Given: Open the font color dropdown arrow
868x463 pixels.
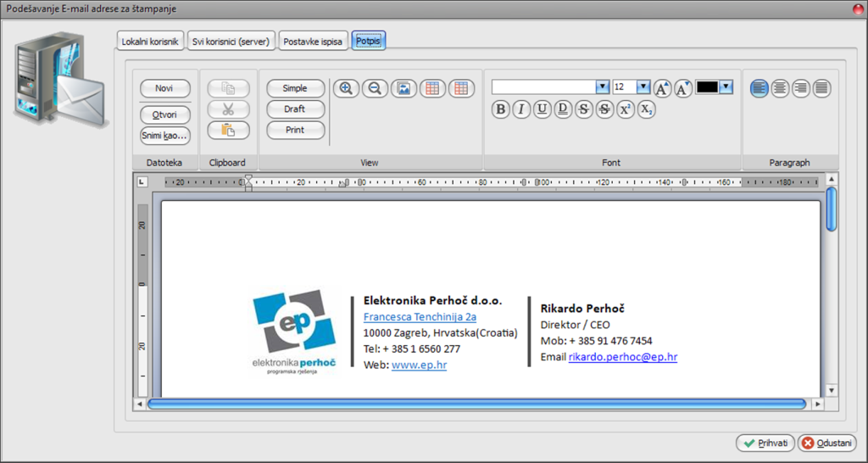Looking at the screenshot, I should [726, 87].
